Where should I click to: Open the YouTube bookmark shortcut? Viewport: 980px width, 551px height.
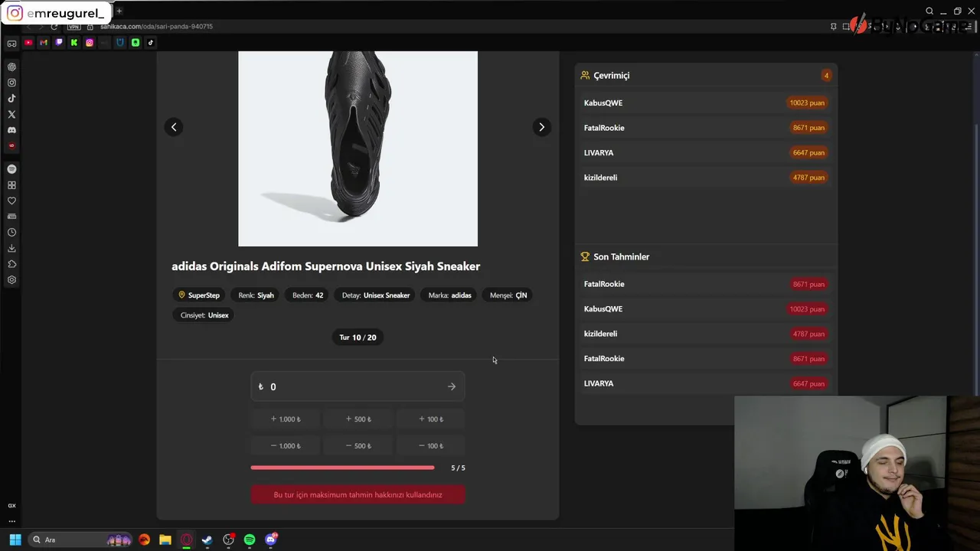click(28, 43)
